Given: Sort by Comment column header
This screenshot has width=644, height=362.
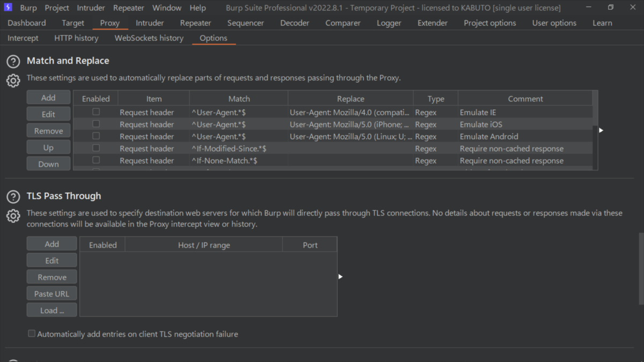Looking at the screenshot, I should (x=525, y=99).
